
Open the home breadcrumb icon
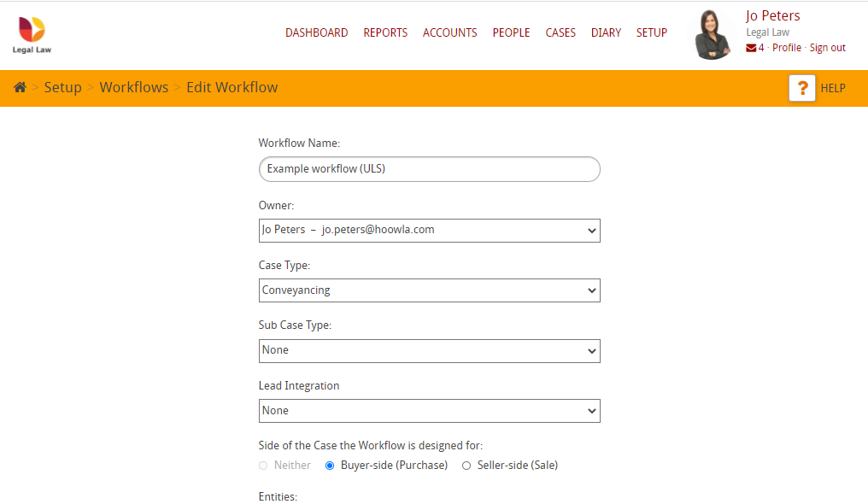pos(19,87)
